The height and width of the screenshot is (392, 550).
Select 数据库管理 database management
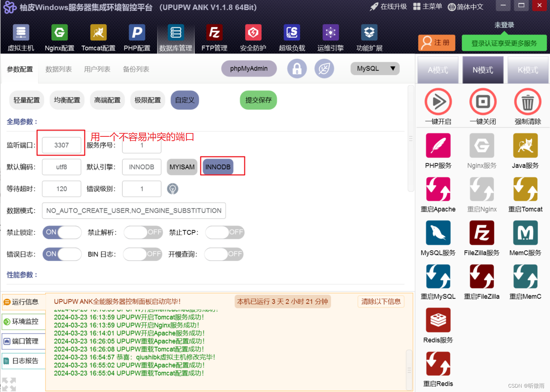pyautogui.click(x=176, y=38)
